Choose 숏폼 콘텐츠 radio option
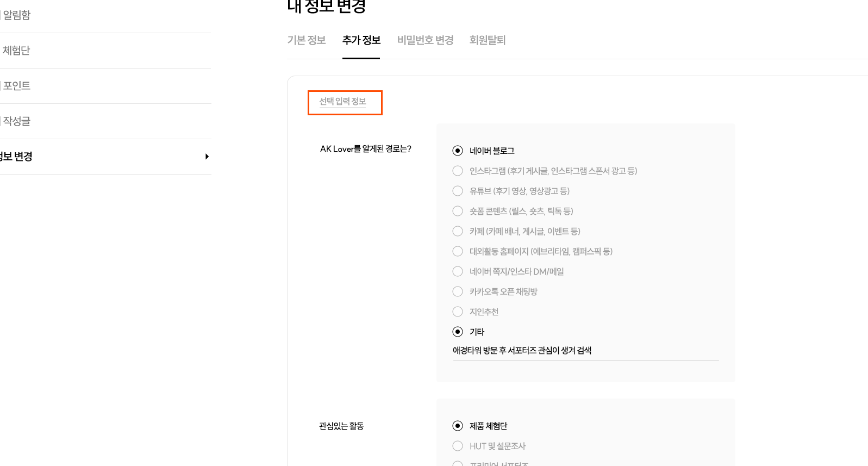 point(458,211)
